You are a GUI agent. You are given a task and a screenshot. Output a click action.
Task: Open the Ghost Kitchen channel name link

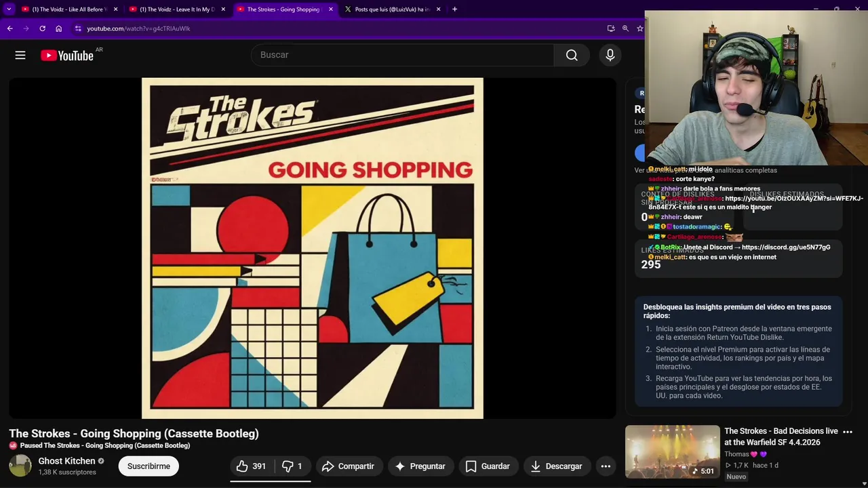66,461
